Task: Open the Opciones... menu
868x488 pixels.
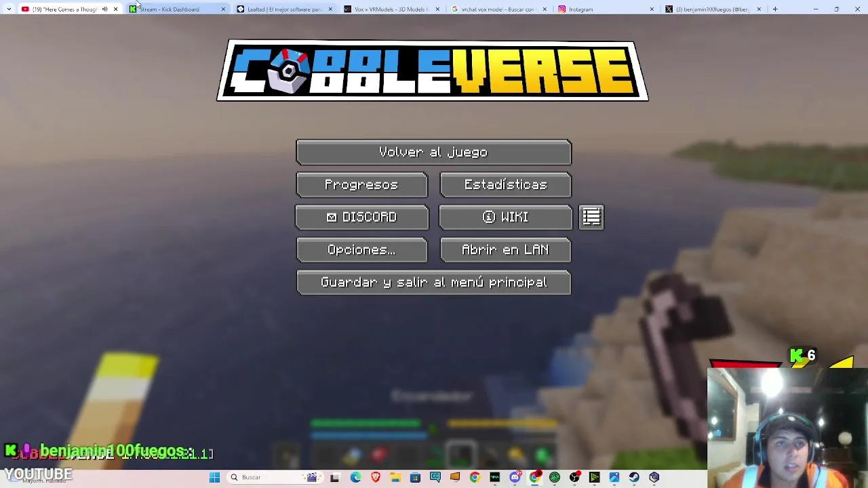Action: coord(361,250)
